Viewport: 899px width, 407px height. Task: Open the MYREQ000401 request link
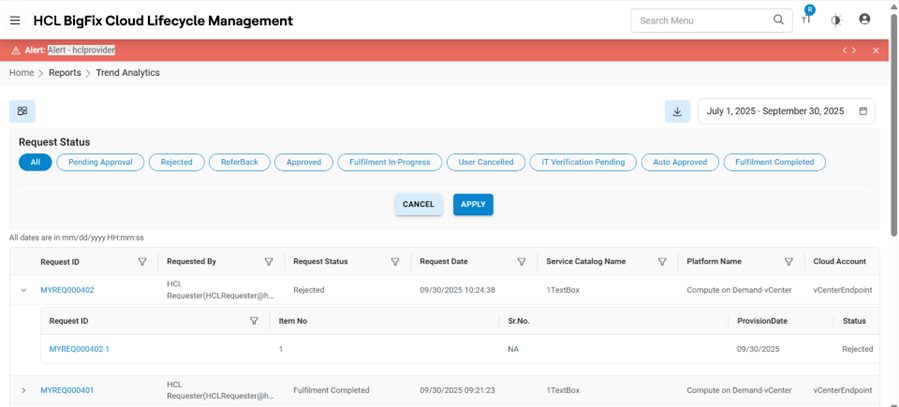[x=67, y=390]
